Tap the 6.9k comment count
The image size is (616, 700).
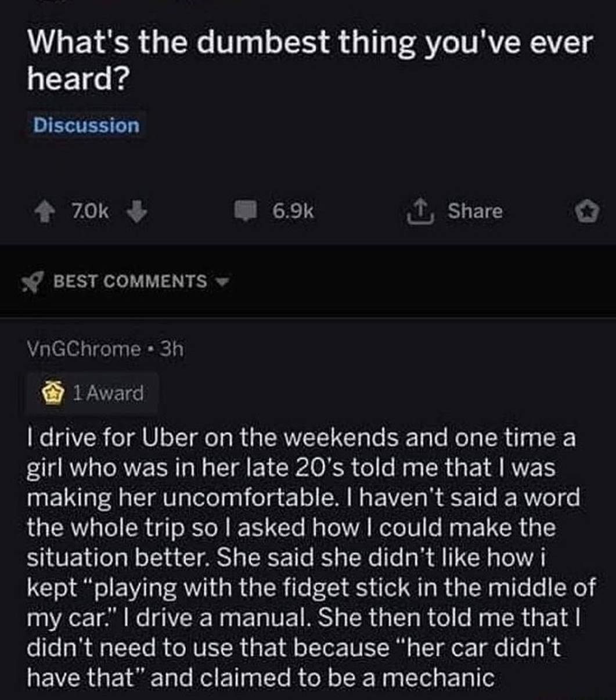(x=293, y=211)
